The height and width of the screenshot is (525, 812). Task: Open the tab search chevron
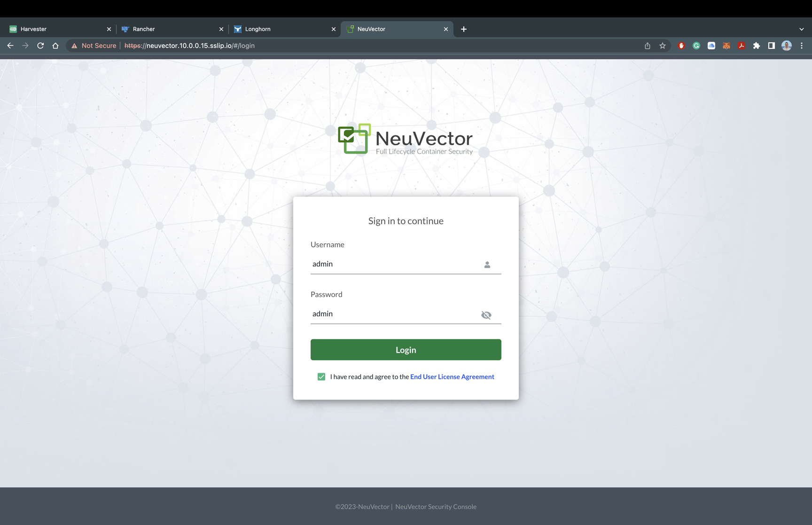(x=801, y=29)
